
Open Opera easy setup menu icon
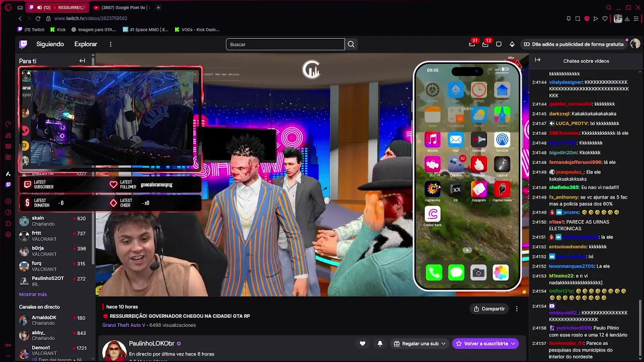click(636, 19)
